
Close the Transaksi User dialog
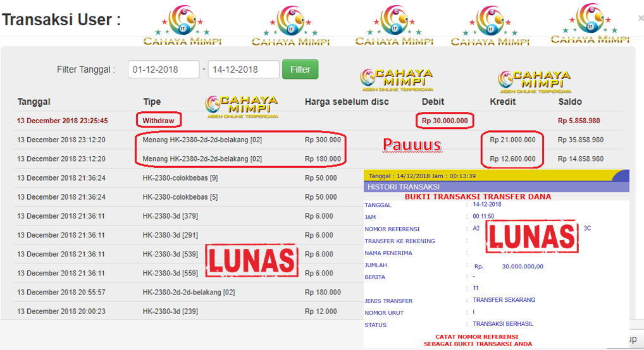(640, 19)
